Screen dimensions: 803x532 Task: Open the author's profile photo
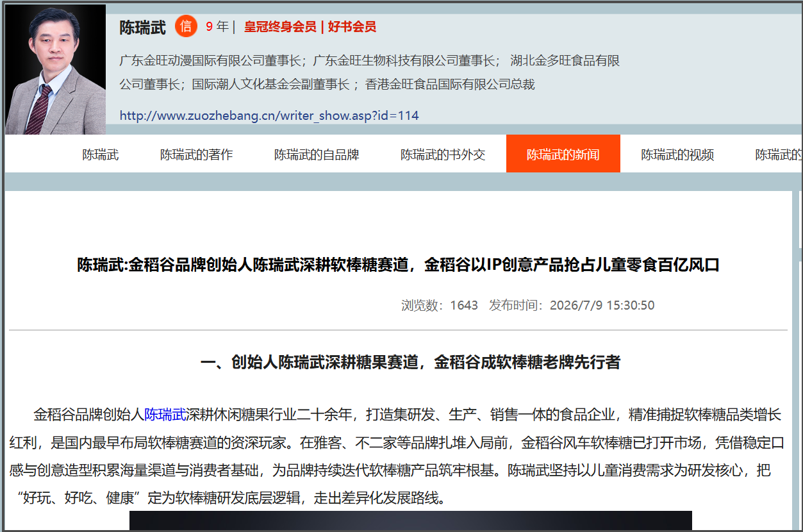(x=55, y=69)
